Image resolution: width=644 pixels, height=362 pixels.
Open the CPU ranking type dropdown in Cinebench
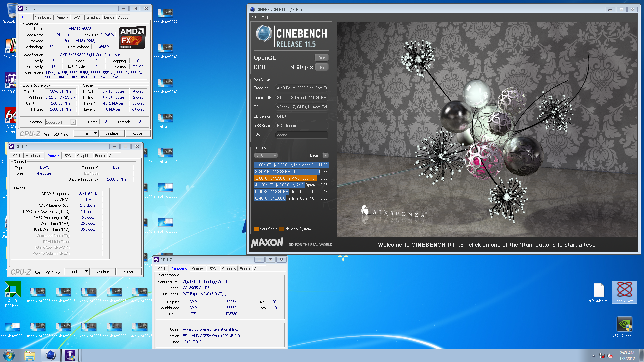266,155
